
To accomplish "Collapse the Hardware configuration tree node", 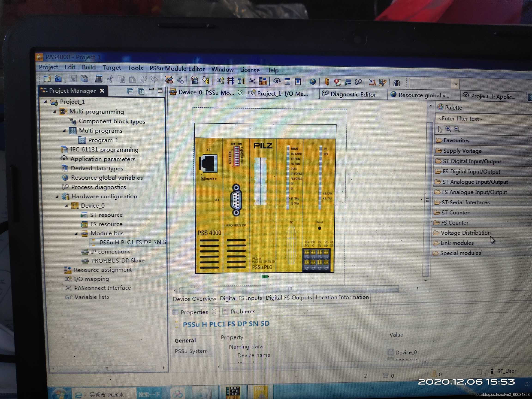I will (x=57, y=196).
